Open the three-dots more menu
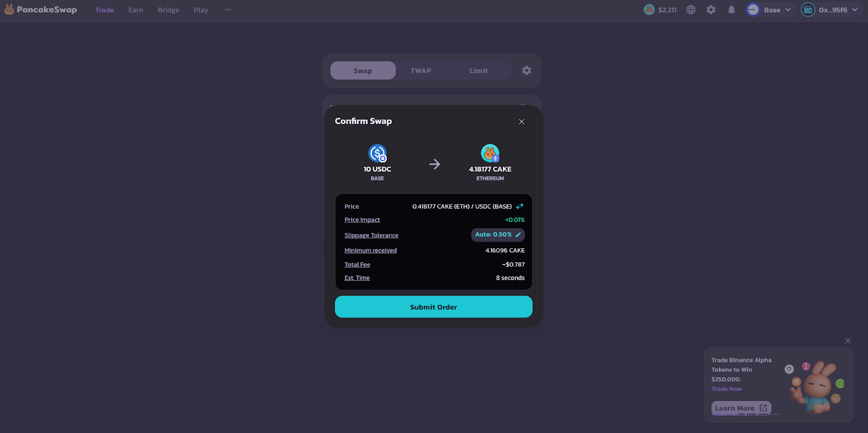The width and height of the screenshot is (868, 433). coord(228,10)
